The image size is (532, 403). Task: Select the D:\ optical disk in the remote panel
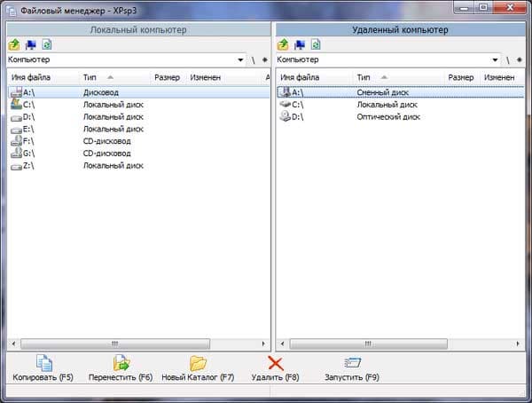click(x=401, y=117)
